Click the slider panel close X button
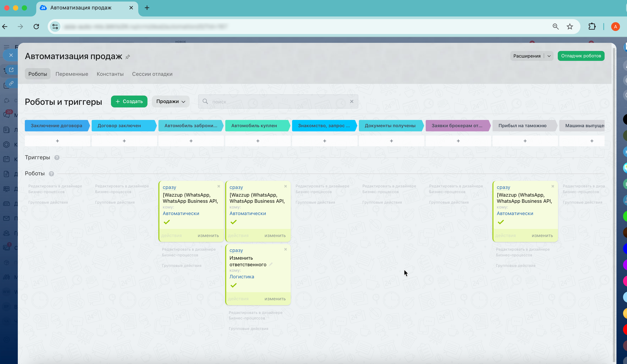627x364 pixels. click(x=11, y=55)
